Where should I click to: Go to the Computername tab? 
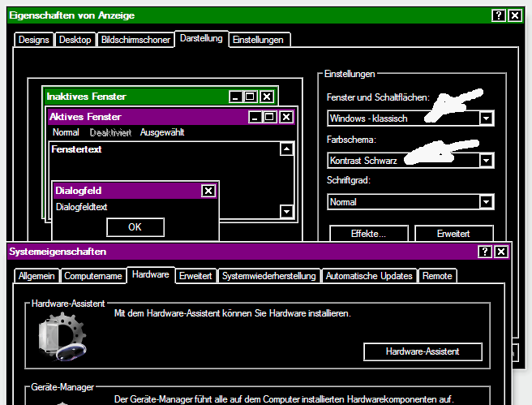[93, 276]
